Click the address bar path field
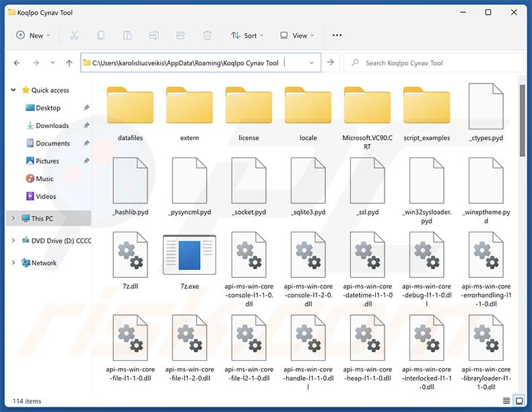Screen dimensions: 532x412 200,63
